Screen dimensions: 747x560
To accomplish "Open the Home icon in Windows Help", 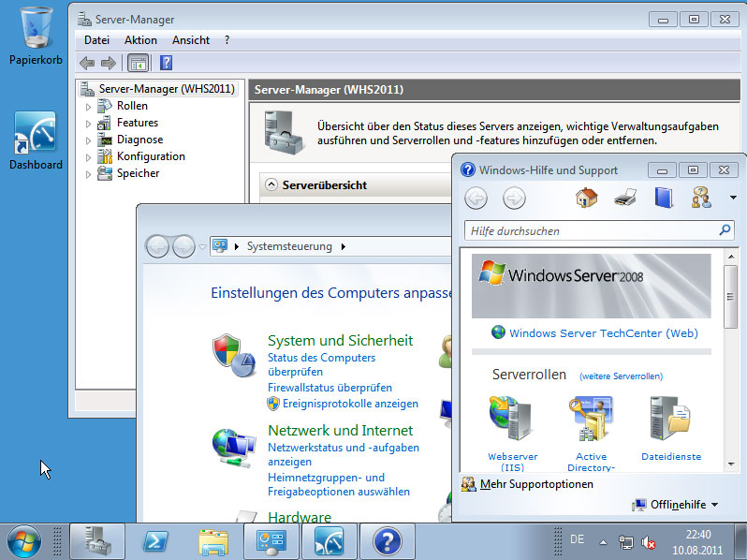I will pos(587,199).
